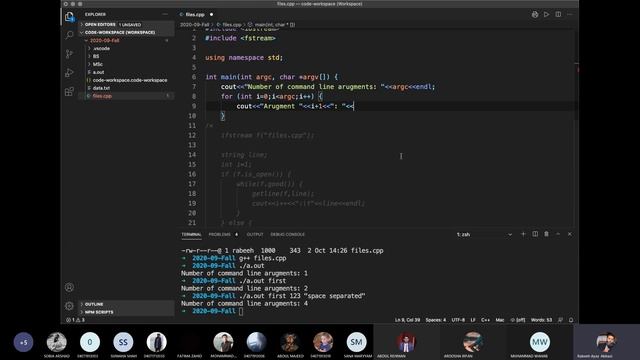Image resolution: width=640 pixels, height=360 pixels.
Task: Click 2020-09-Fall in the breadcrumb
Action: click(x=195, y=24)
